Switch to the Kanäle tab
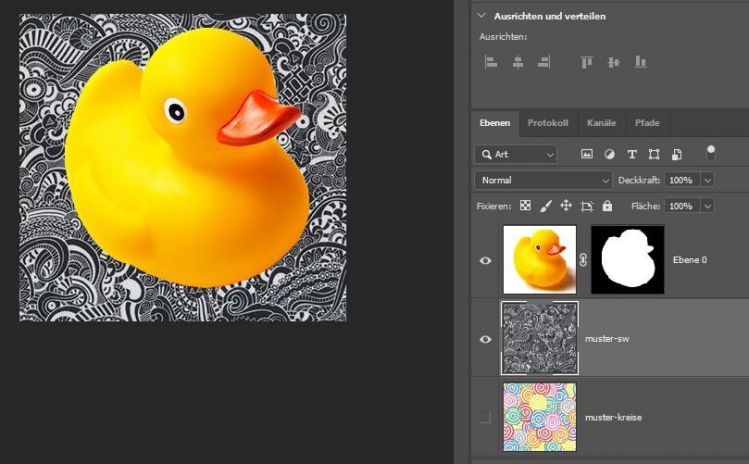 tap(601, 123)
